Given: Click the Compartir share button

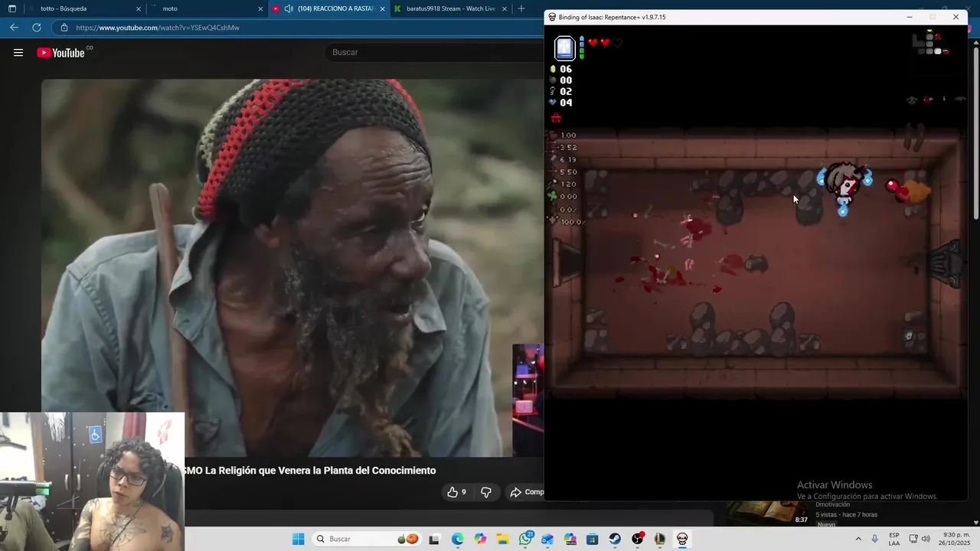Looking at the screenshot, I should (x=527, y=492).
